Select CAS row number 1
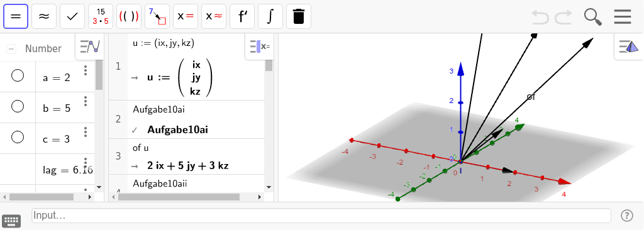The image size is (644, 230). pyautogui.click(x=118, y=67)
